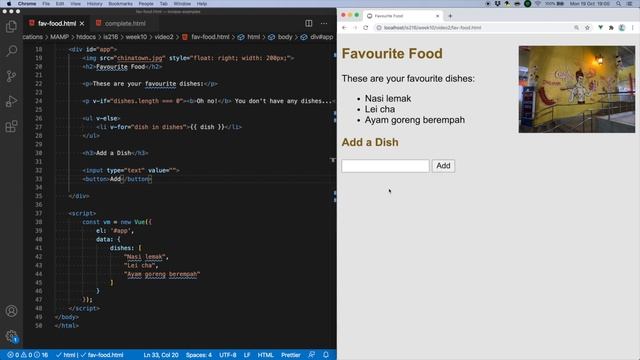Open the Explorer view in VS Code
The width and height of the screenshot is (640, 360).
click(11, 27)
